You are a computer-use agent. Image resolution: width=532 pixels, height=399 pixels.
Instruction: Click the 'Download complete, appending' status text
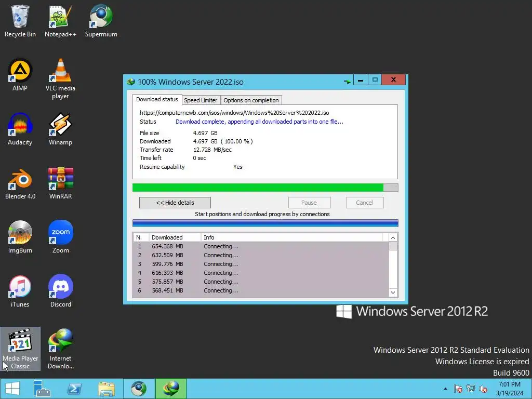(259, 122)
